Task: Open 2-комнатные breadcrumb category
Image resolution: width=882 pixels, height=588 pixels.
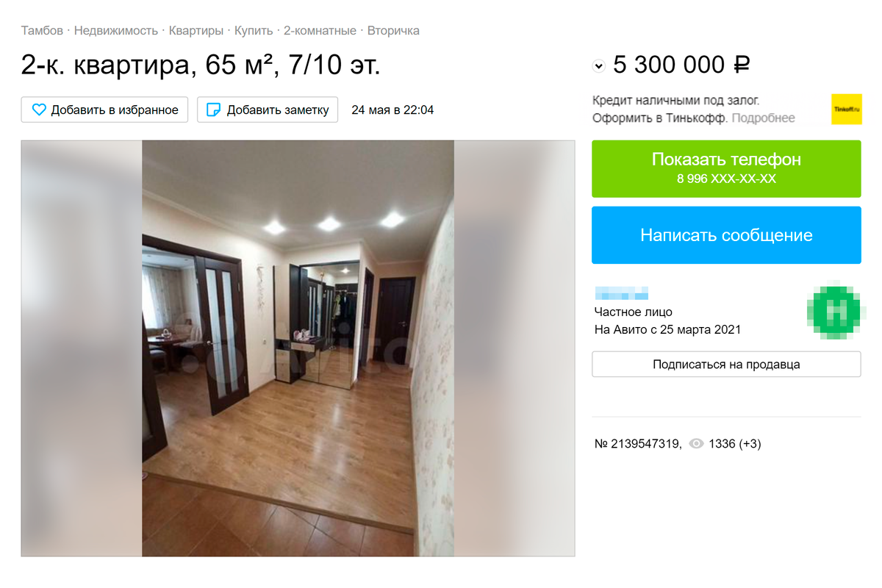Action: point(320,31)
